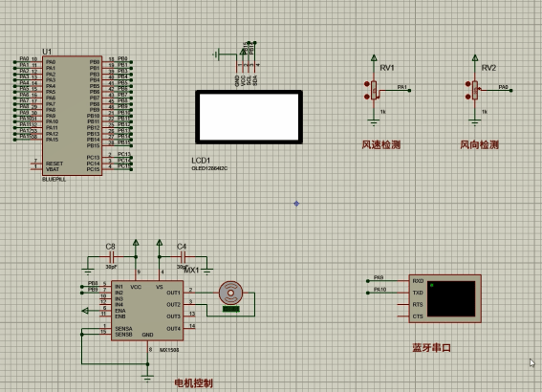Click the RV2 potentiometer resistor symbol
The image size is (542, 392).
pos(475,90)
